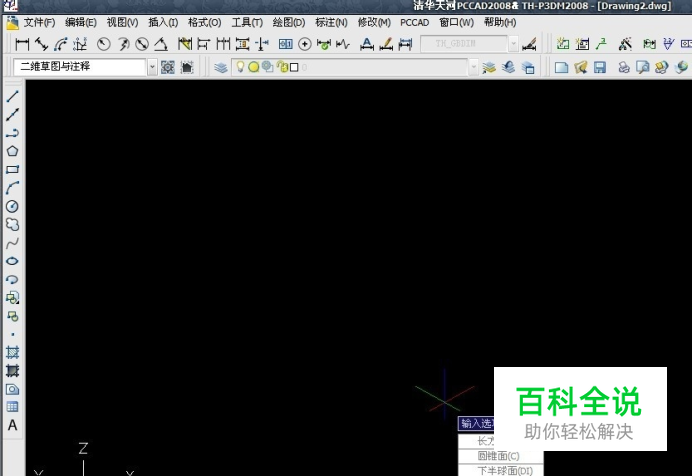Click the Dimension Break icon
692x476 pixels.
[x=262, y=44]
